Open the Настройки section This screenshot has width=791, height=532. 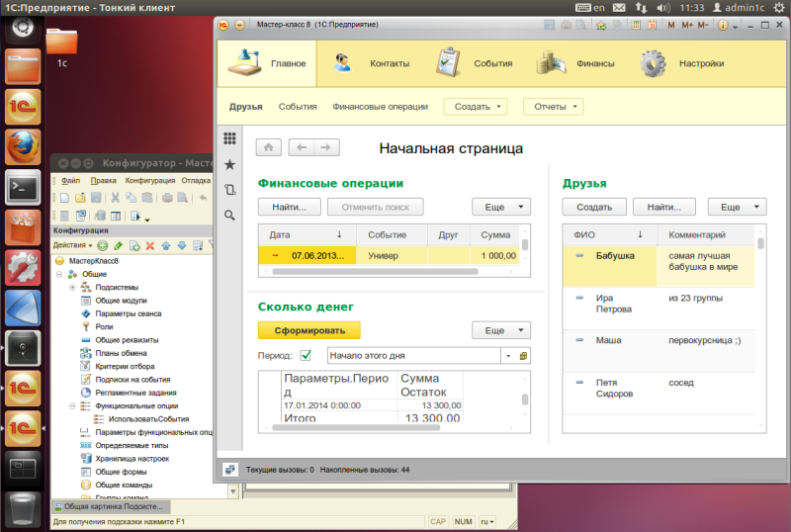click(x=682, y=63)
